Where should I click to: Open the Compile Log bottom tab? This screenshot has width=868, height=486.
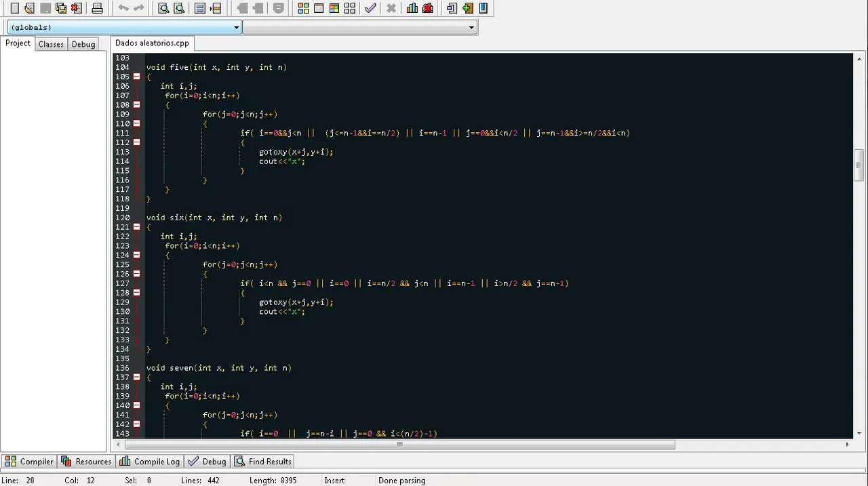[150, 462]
